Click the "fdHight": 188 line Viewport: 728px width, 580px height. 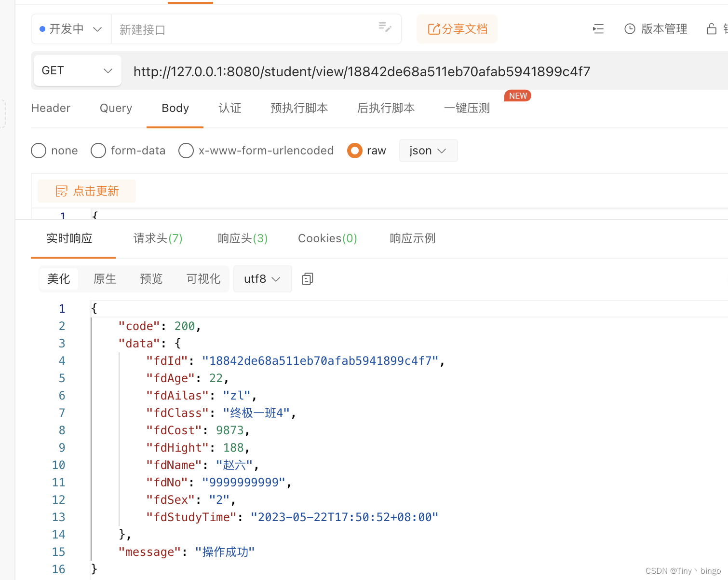[198, 448]
